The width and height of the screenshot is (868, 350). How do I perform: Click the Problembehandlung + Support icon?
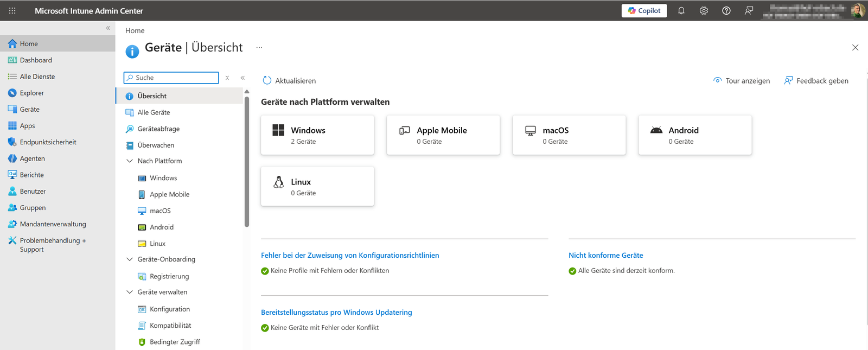click(x=12, y=240)
